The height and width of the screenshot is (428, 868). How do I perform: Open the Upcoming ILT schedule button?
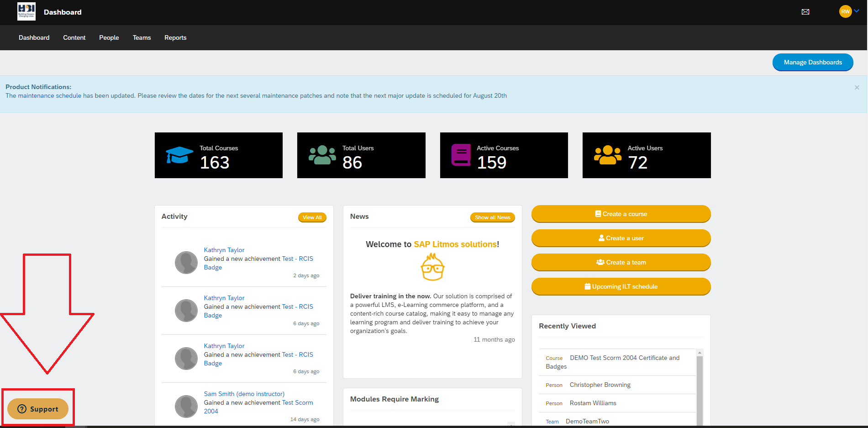(x=621, y=286)
